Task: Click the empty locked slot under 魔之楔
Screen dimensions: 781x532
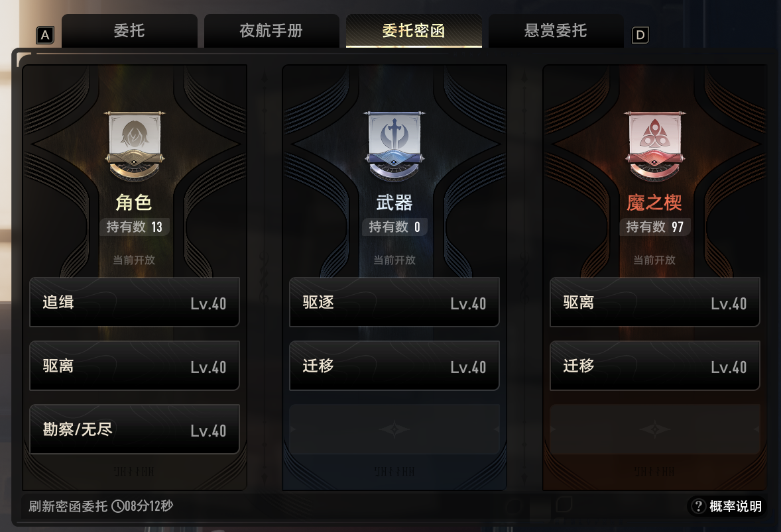Action: coord(654,429)
